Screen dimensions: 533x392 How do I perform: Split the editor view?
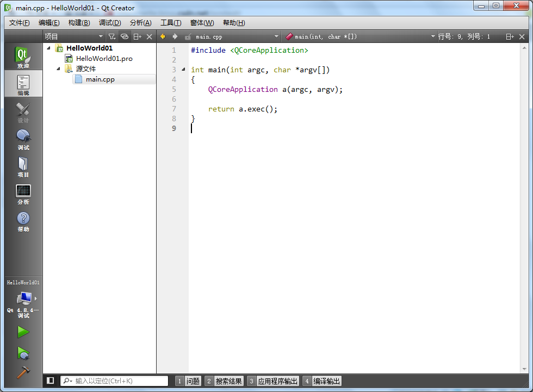510,36
